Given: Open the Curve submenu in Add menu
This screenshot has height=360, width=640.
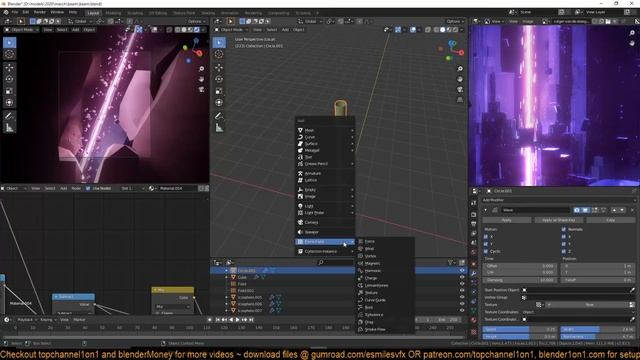Looking at the screenshot, I should tap(325, 137).
